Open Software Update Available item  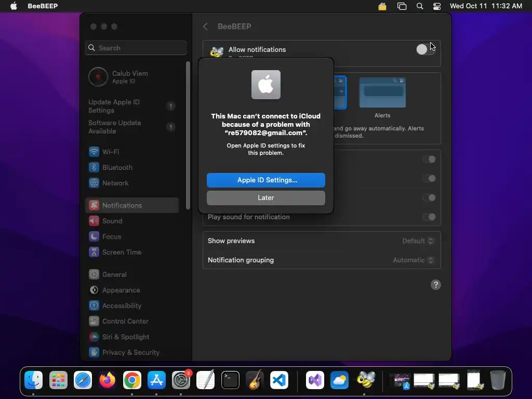coord(132,127)
